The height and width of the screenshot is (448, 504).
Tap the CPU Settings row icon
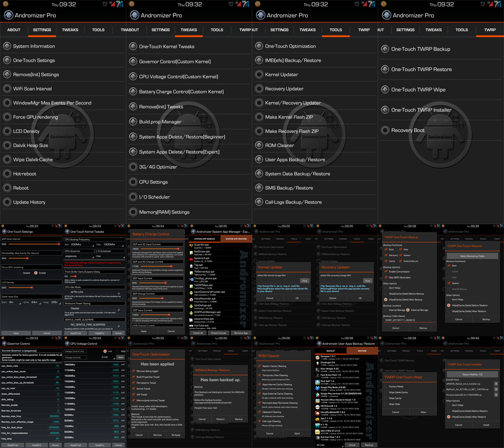[133, 182]
